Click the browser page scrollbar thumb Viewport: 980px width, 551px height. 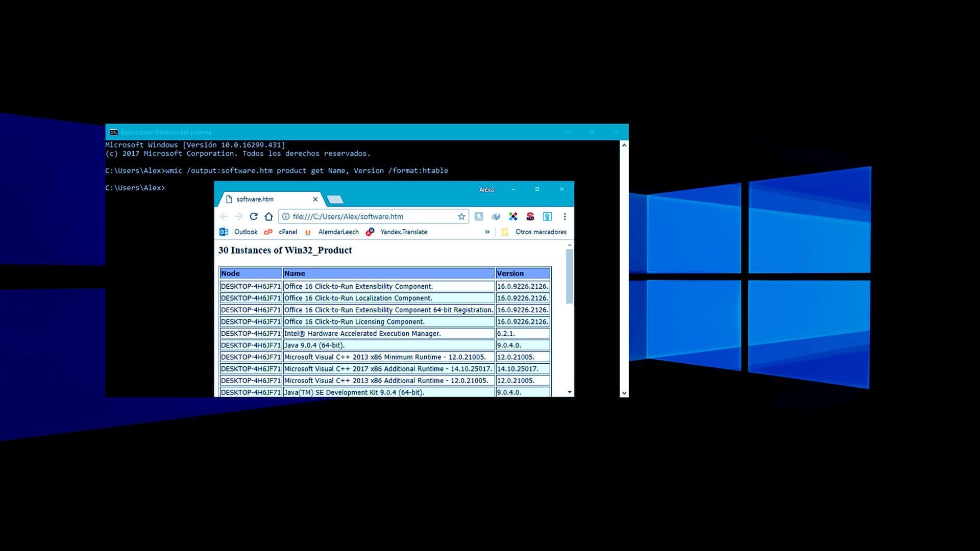click(570, 275)
